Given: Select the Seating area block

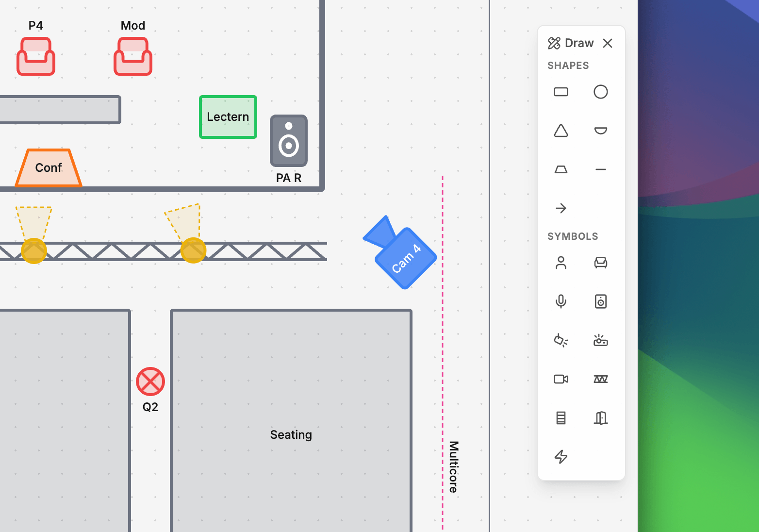Looking at the screenshot, I should [x=291, y=420].
